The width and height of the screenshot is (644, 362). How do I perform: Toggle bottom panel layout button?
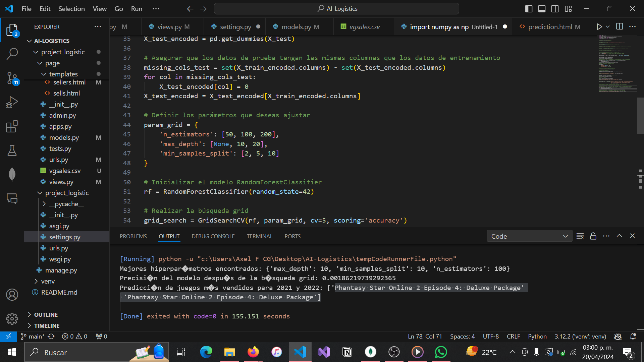[542, 9]
